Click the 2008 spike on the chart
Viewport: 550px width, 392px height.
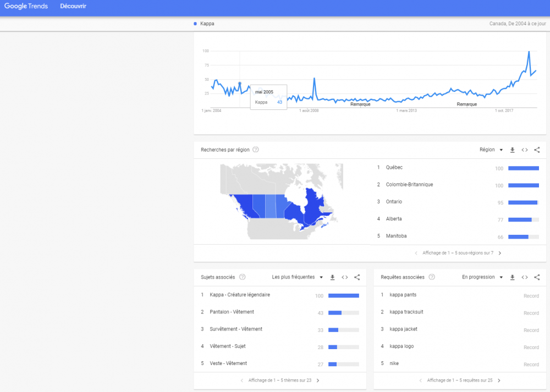[x=314, y=79]
